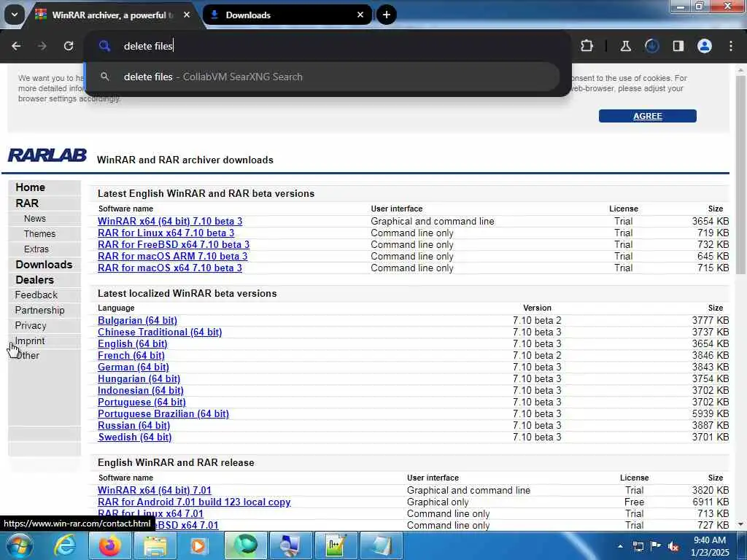Open the Bulgarian (64 bit) download link
The height and width of the screenshot is (560, 747).
coord(137,321)
